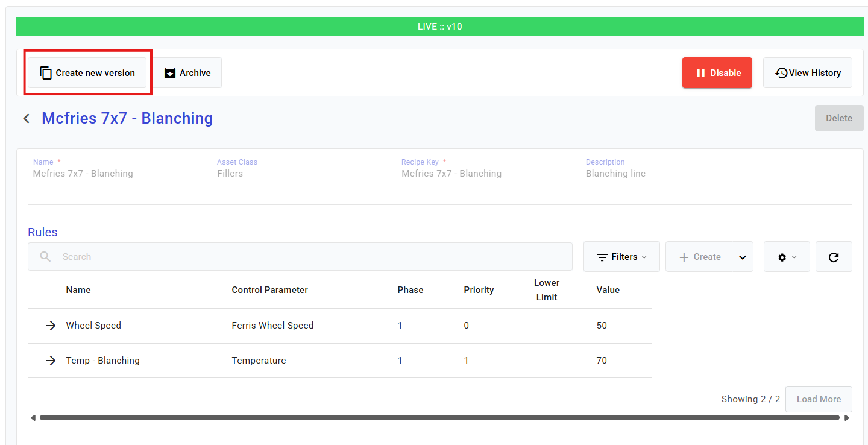Sort by the Priority column header
The image size is (868, 445).
click(479, 290)
